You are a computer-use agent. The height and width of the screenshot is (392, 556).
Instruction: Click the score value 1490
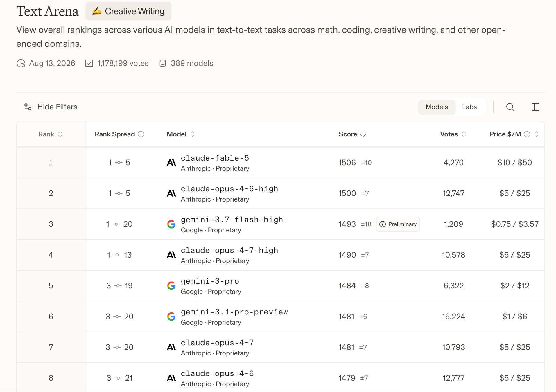[x=347, y=255]
